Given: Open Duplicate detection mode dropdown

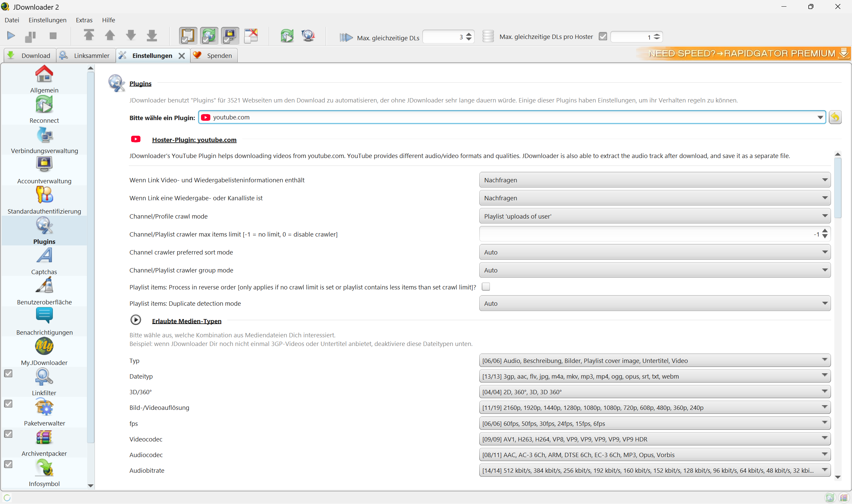Looking at the screenshot, I should click(655, 303).
